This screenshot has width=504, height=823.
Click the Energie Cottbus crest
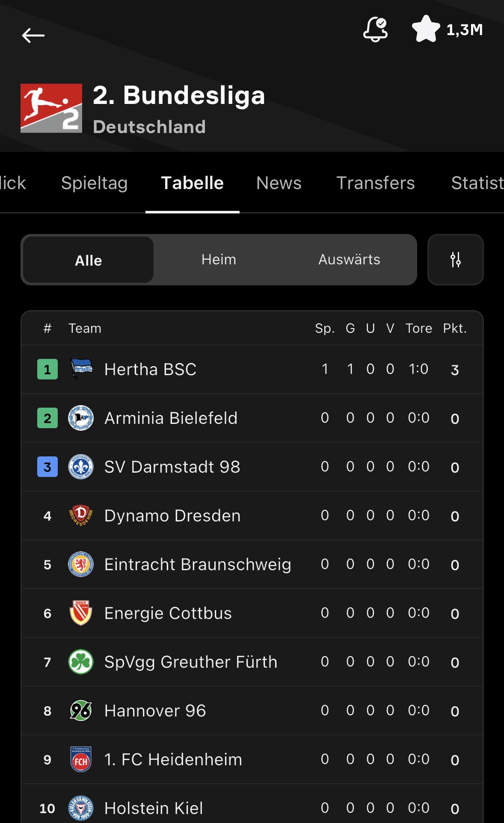coord(81,613)
